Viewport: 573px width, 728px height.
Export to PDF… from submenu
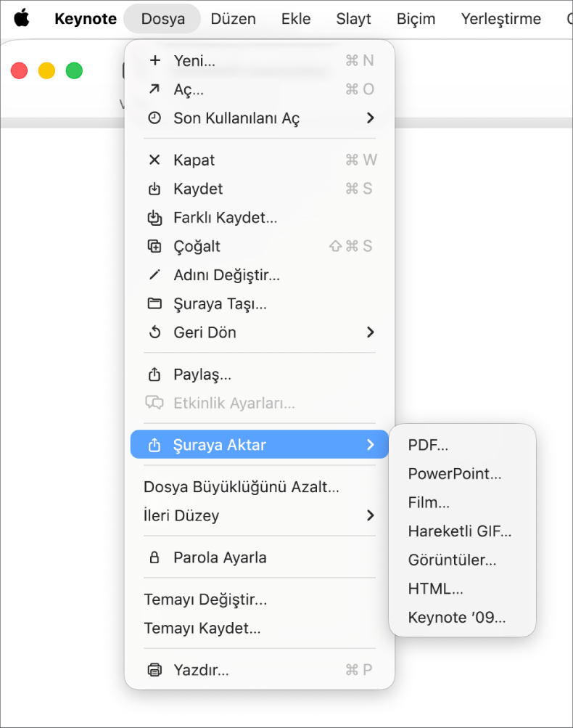coord(463,445)
